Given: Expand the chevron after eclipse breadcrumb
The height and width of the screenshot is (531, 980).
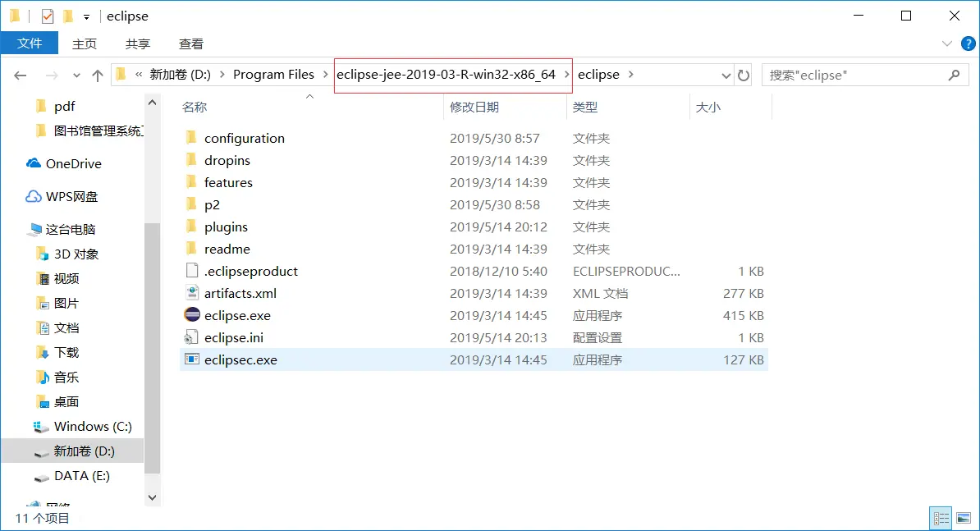Looking at the screenshot, I should pyautogui.click(x=630, y=75).
